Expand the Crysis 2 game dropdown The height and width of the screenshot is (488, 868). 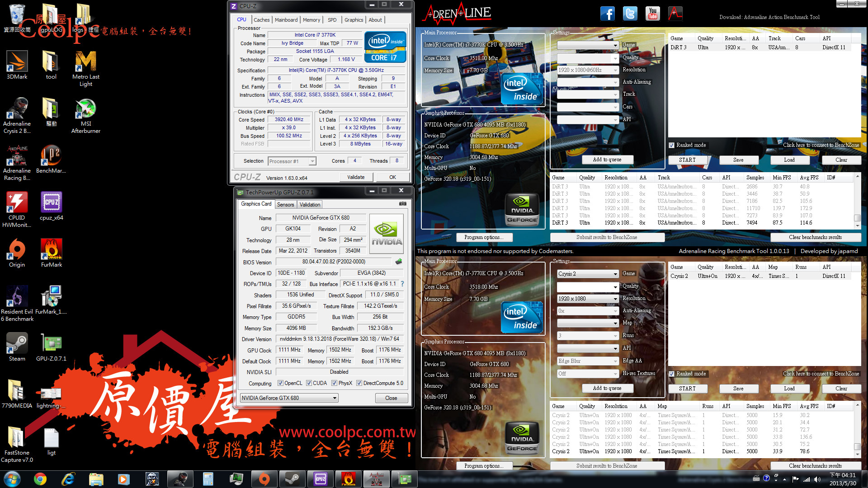pyautogui.click(x=615, y=274)
